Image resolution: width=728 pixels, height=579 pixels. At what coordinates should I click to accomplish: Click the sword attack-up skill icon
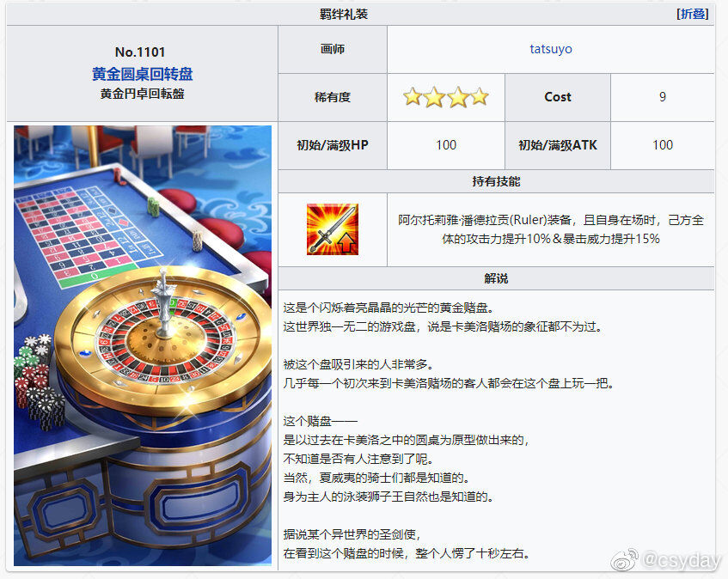[x=333, y=229]
